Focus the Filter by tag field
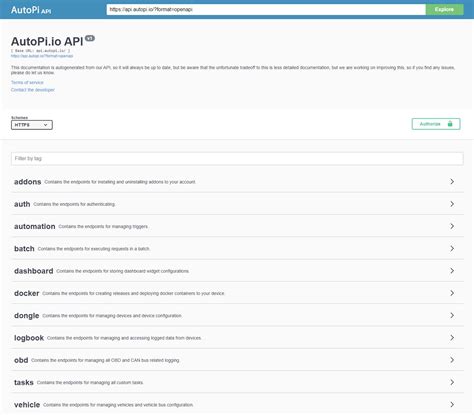Image resolution: width=474 pixels, height=415 pixels. pyautogui.click(x=237, y=158)
